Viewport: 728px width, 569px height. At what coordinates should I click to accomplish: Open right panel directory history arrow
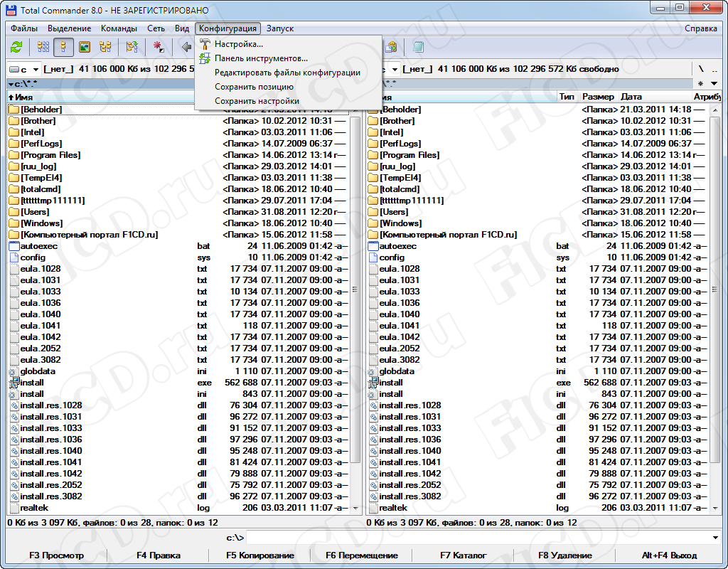[714, 84]
